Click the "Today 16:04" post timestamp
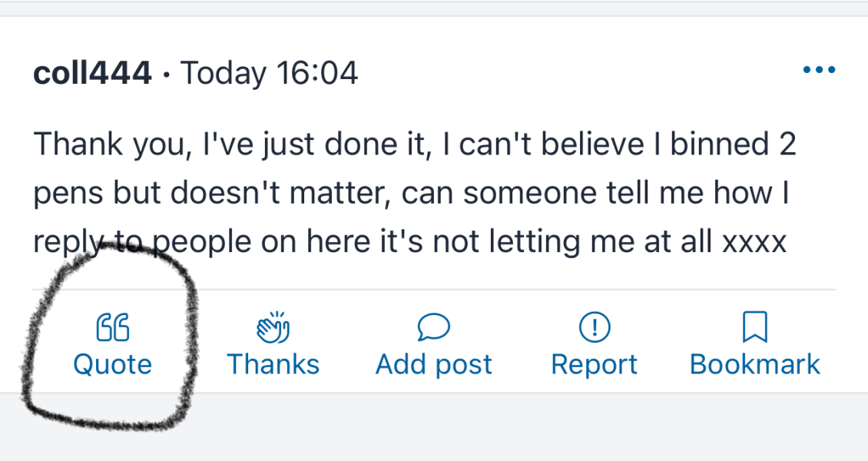The height and width of the screenshot is (461, 868). [269, 74]
